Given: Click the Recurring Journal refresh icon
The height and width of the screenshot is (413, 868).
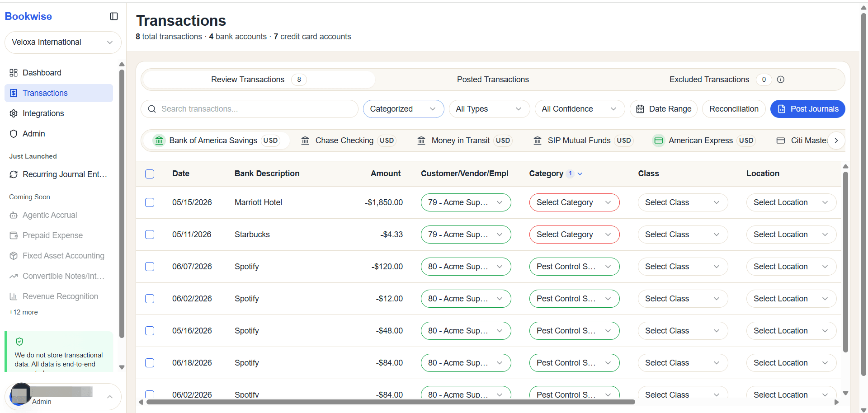Looking at the screenshot, I should [14, 174].
